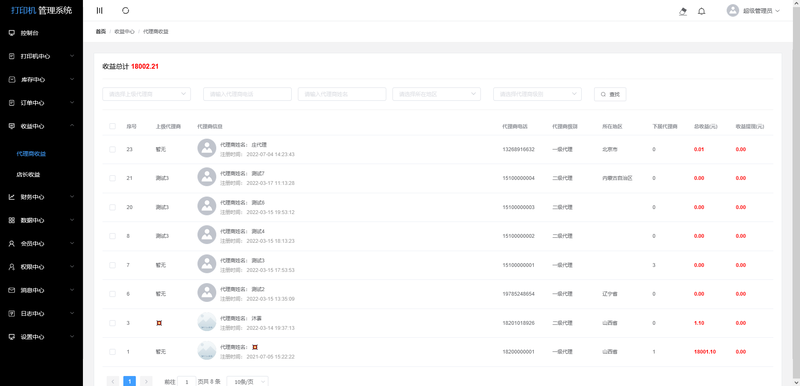Click the 查找 search button

tap(610, 94)
